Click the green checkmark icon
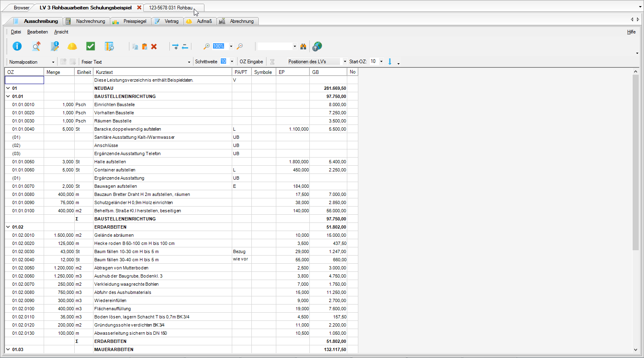 point(91,47)
